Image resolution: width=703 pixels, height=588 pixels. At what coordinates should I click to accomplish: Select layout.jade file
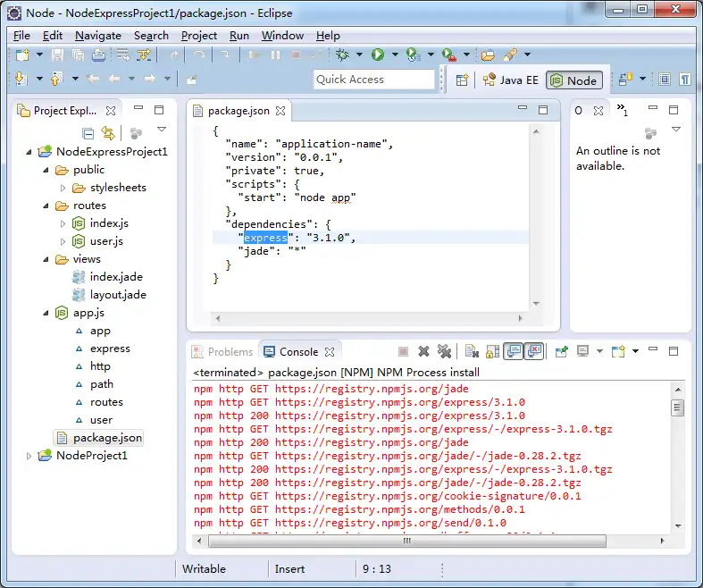tap(109, 295)
